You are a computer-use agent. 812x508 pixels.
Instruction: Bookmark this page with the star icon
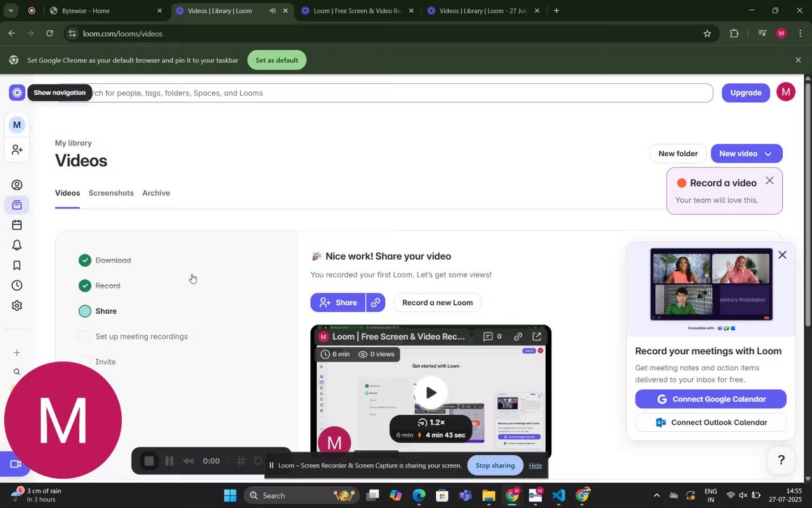(x=707, y=34)
